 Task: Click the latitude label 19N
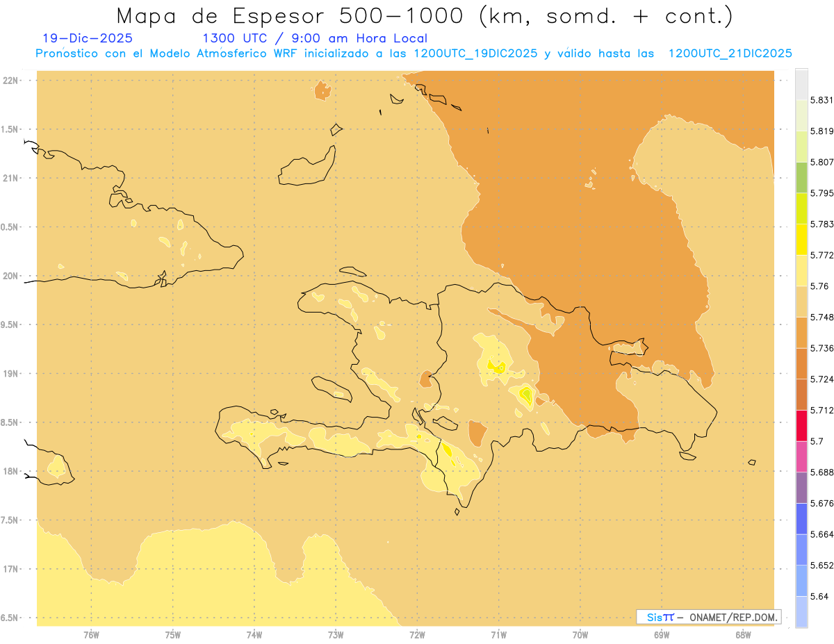point(10,373)
